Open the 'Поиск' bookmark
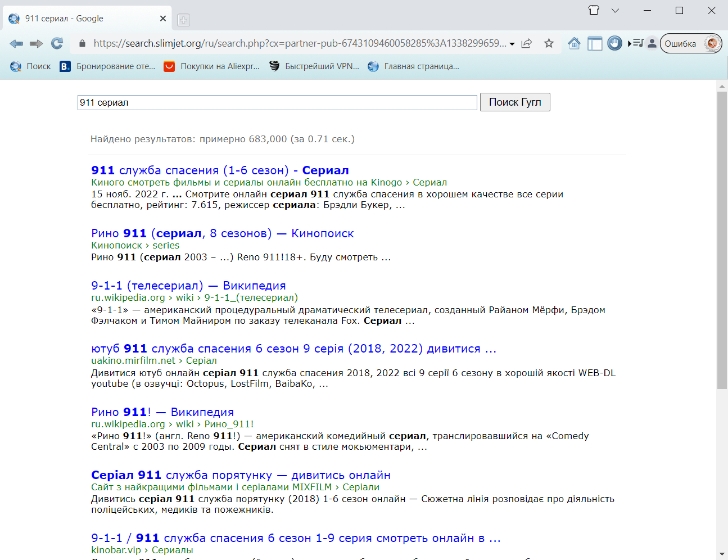 tap(30, 66)
